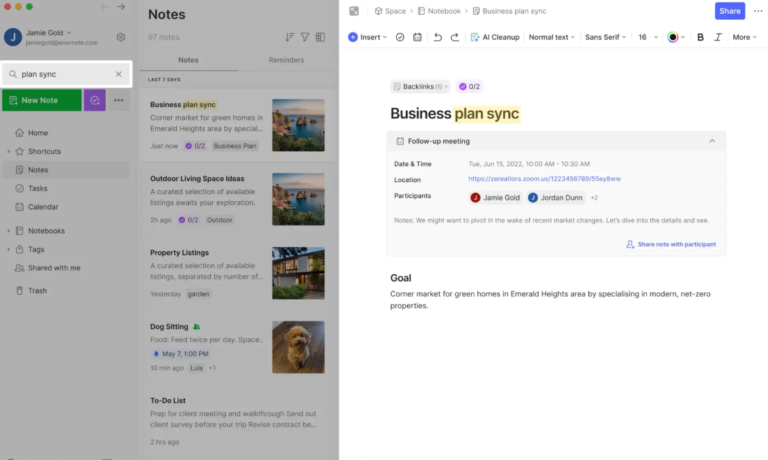The width and height of the screenshot is (768, 460).
Task: Click the Share button
Action: tap(730, 11)
